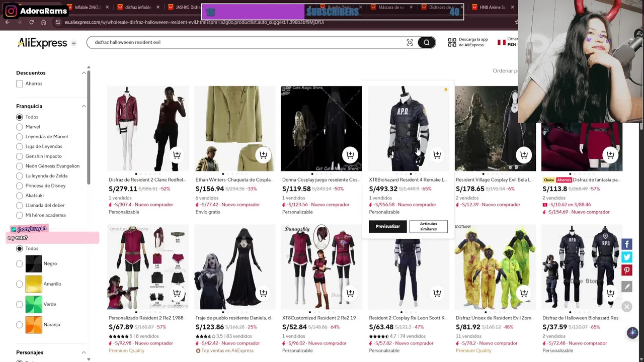Select Neón Génesis Evangelion radio option
The width and height of the screenshot is (644, 362).
click(x=19, y=166)
